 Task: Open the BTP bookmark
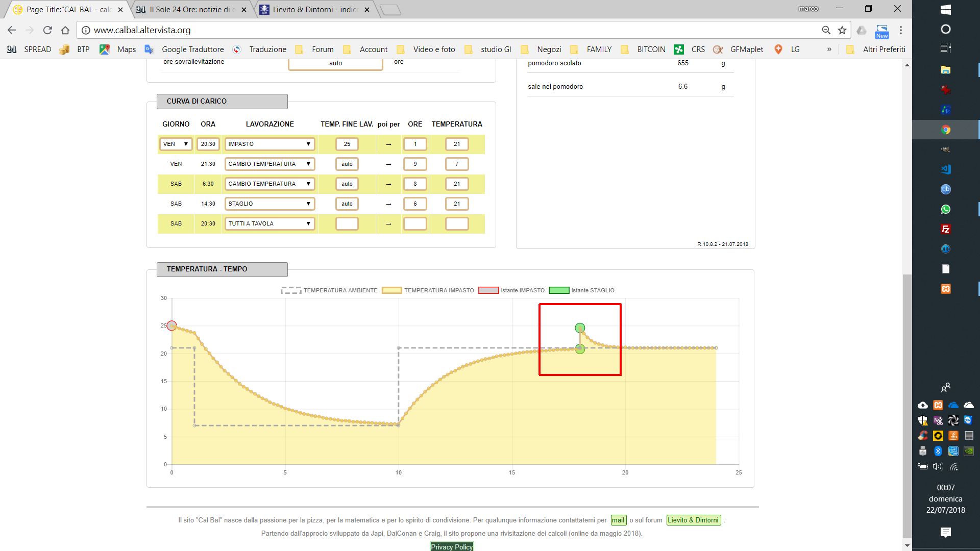click(x=75, y=49)
